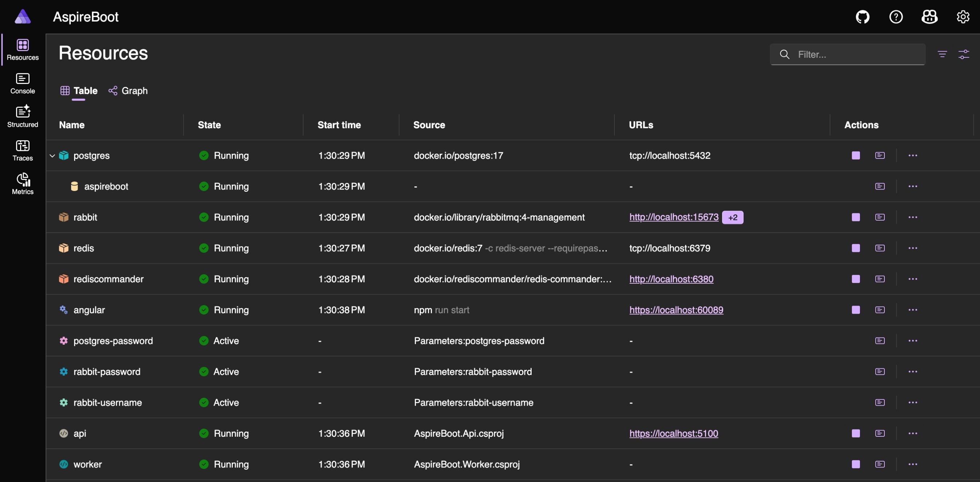The width and height of the screenshot is (980, 482).
Task: Stop the redis resource
Action: [x=856, y=248]
